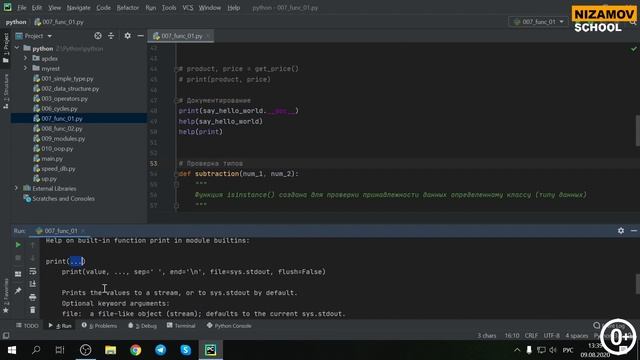Click the 16:10 cursor position indicator
The height and width of the screenshot is (360, 640).
512,336
